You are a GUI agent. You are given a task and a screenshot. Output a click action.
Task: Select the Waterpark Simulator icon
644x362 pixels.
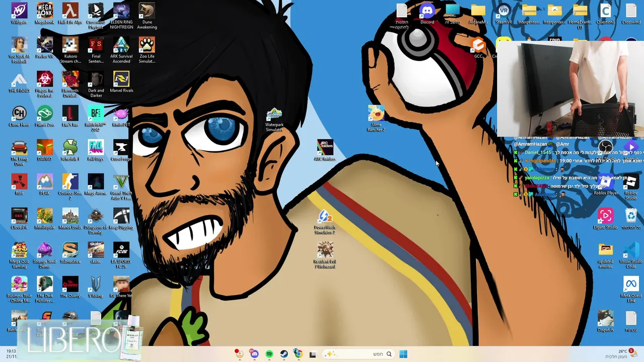[x=274, y=120]
